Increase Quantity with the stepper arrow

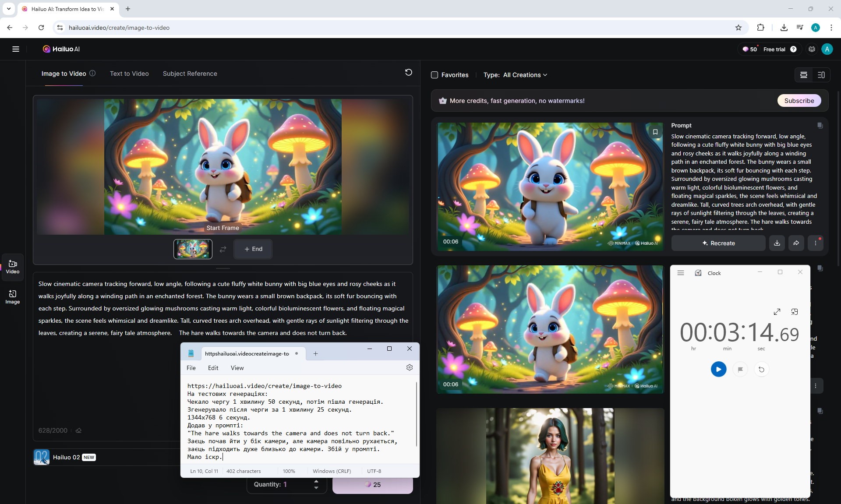(316, 481)
